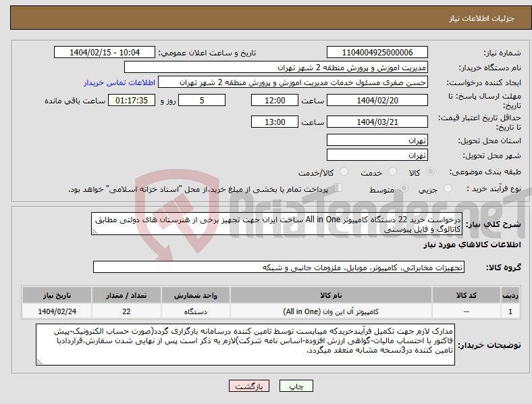Screen dimensions: 532x404
Task: Click the نام دستگاه خریدار field
Action: point(276,67)
